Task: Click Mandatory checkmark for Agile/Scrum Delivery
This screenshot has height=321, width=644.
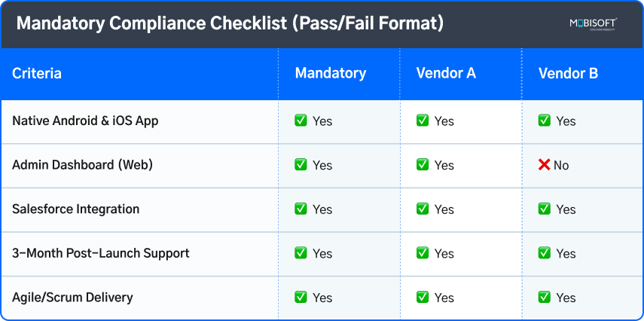Action: [301, 298]
